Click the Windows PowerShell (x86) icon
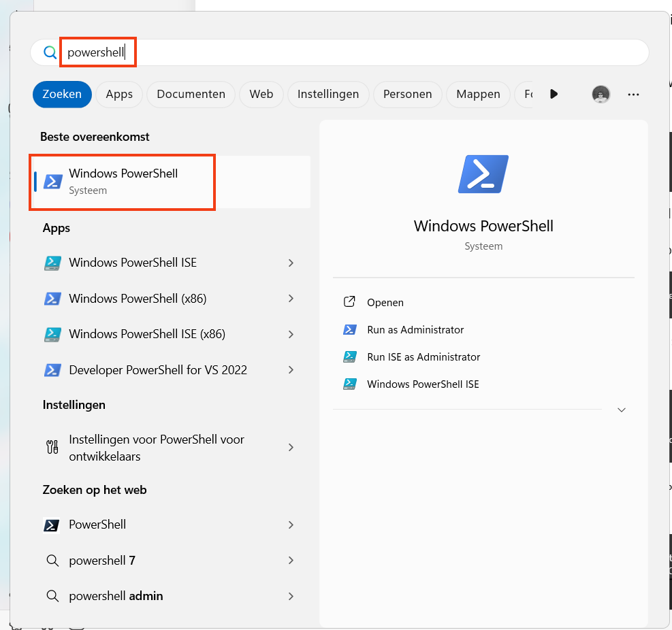The width and height of the screenshot is (672, 630). pyautogui.click(x=52, y=299)
